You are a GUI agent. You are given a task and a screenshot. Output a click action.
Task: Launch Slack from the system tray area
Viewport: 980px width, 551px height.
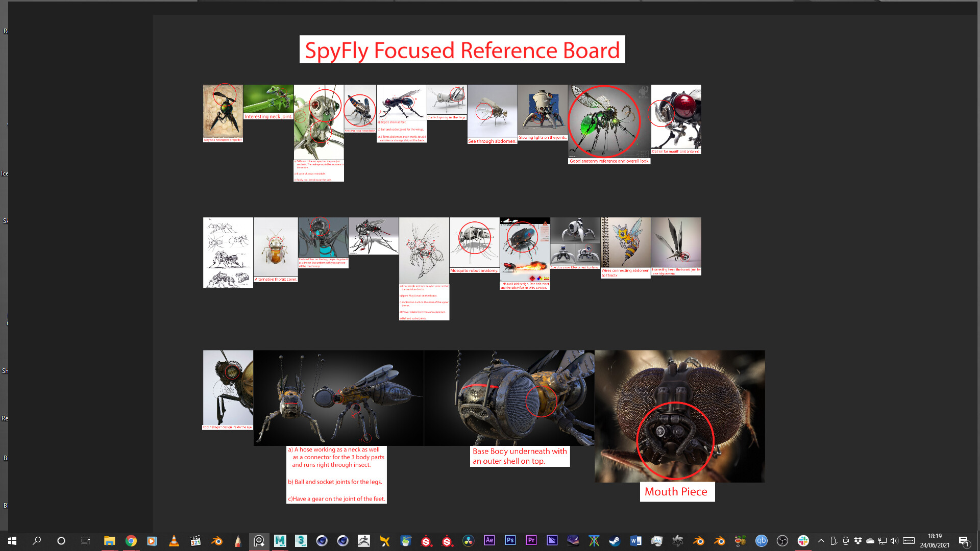point(803,542)
